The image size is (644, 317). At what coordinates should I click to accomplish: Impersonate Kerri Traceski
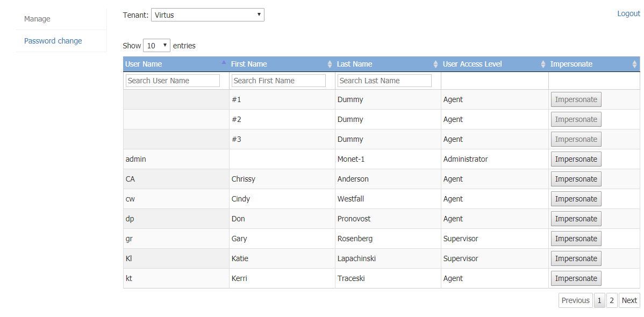pyautogui.click(x=576, y=278)
